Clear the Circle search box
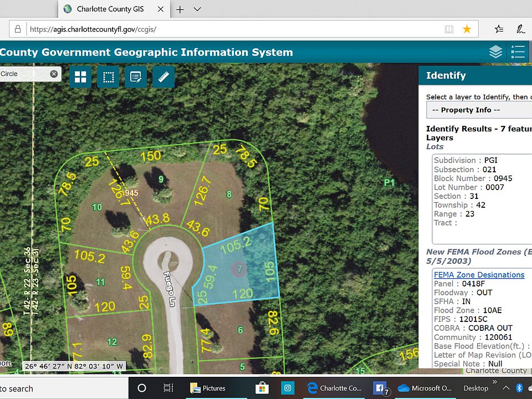 54,74
